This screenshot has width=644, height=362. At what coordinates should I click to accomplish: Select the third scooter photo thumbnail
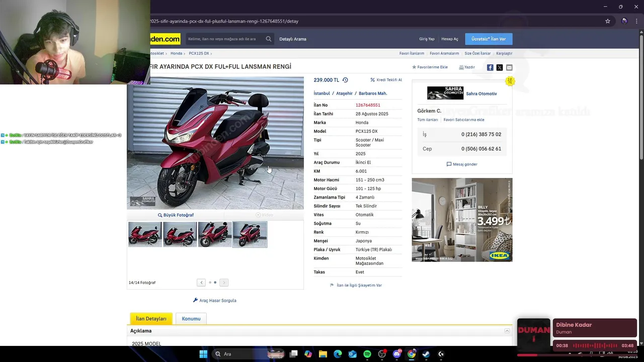pyautogui.click(x=215, y=234)
